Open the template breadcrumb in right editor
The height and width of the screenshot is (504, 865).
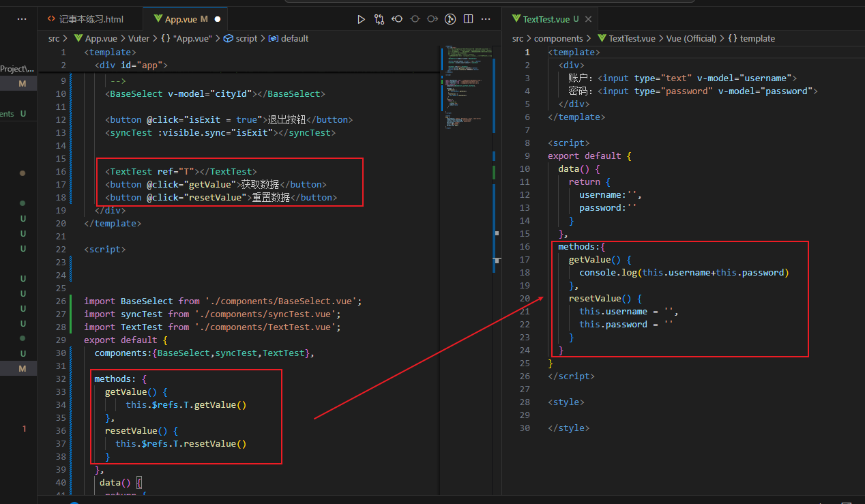pyautogui.click(x=751, y=38)
